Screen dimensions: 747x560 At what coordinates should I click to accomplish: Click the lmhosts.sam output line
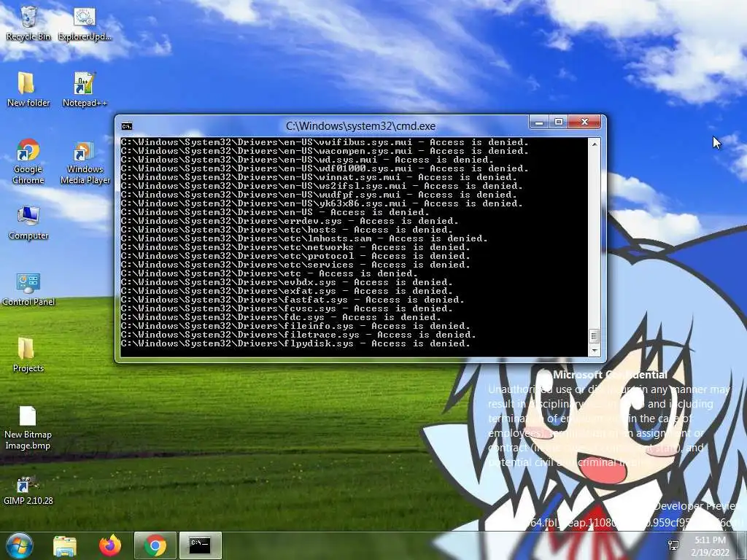click(x=304, y=238)
